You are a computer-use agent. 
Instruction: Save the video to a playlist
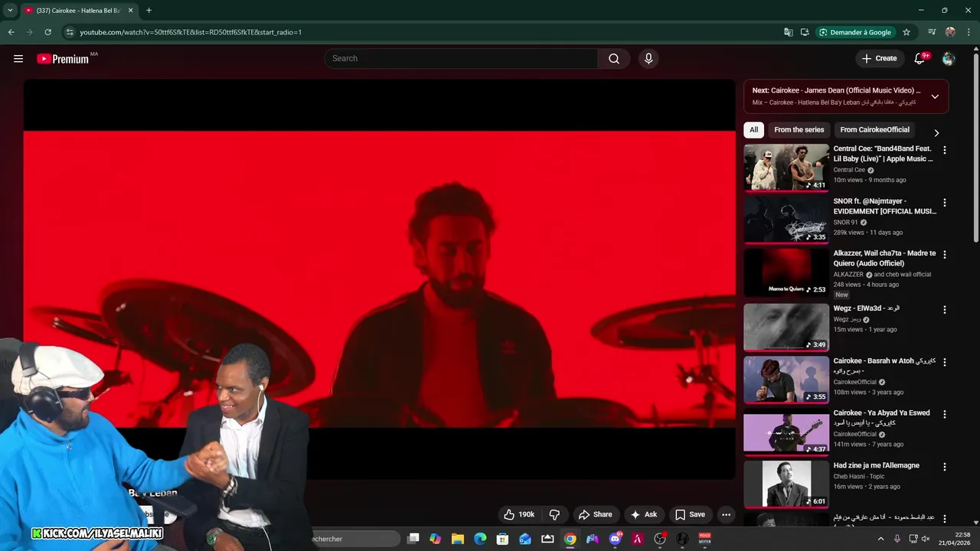click(x=690, y=514)
